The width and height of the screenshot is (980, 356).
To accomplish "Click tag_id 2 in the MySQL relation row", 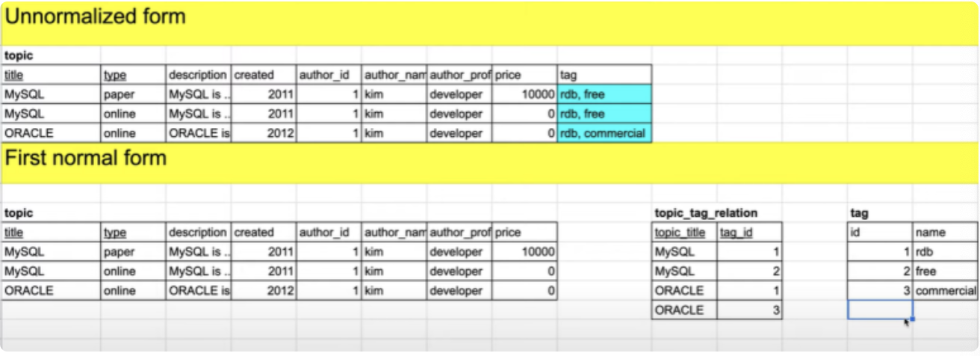I will (749, 271).
